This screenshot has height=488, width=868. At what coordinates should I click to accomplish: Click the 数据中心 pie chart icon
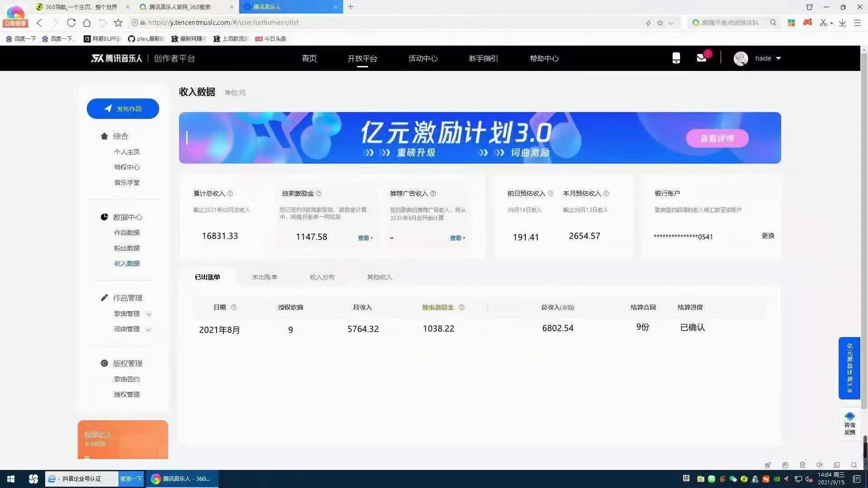[x=104, y=217]
